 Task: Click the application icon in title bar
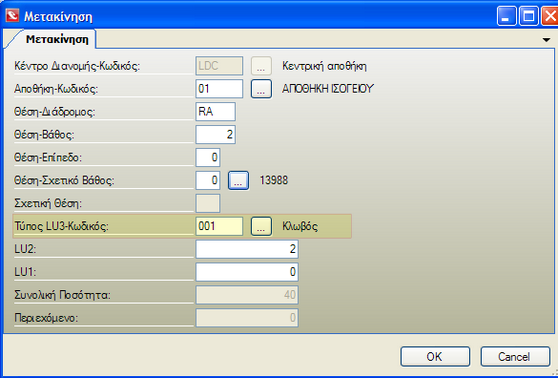(12, 16)
